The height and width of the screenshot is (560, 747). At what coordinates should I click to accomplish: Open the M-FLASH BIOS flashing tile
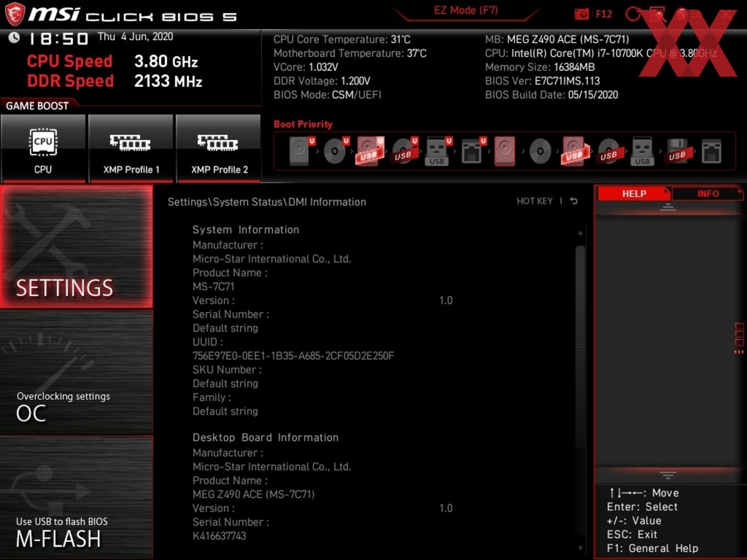[x=76, y=497]
